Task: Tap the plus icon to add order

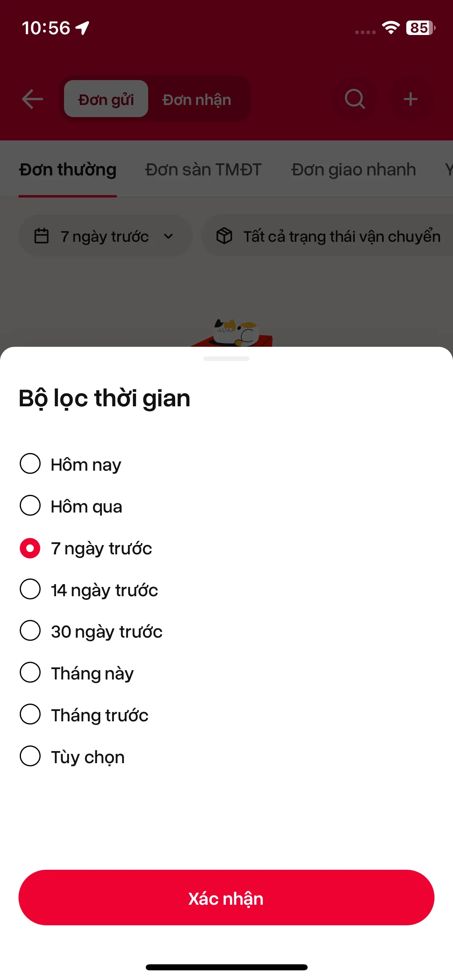Action: pos(410,99)
